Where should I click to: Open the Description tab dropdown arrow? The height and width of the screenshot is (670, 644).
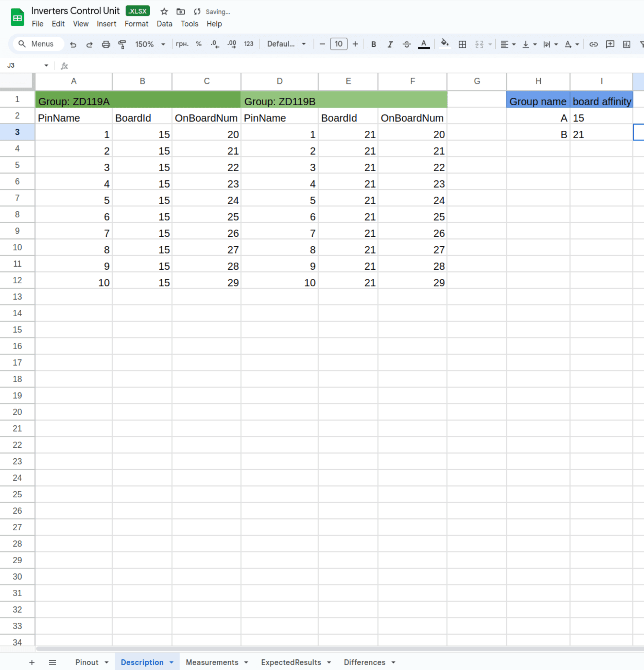[x=171, y=662]
